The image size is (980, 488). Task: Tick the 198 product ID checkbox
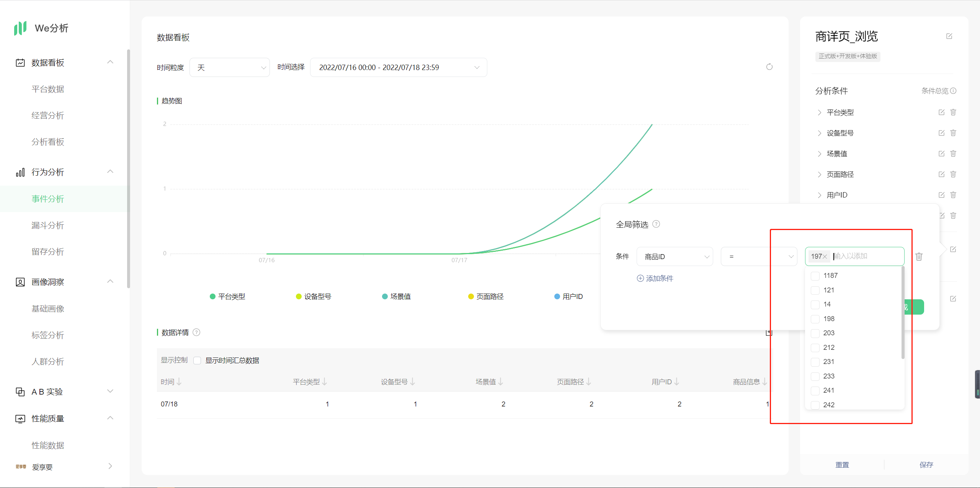coord(815,319)
